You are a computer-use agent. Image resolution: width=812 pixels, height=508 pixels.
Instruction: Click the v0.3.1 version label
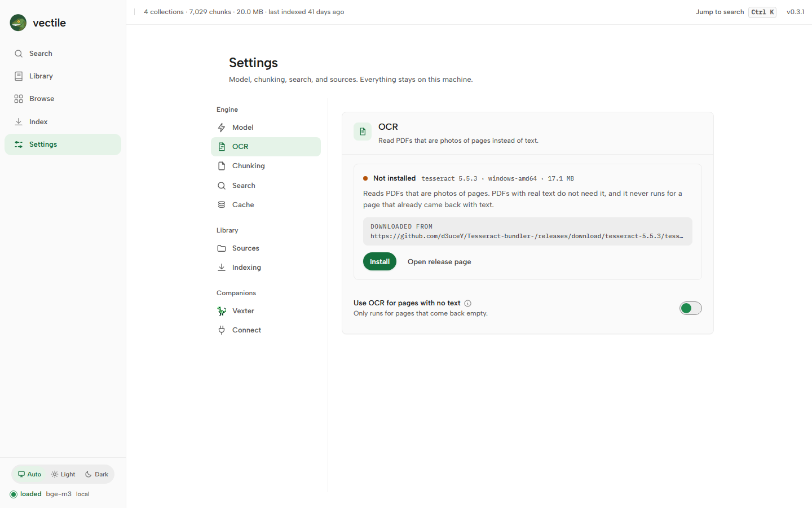795,12
